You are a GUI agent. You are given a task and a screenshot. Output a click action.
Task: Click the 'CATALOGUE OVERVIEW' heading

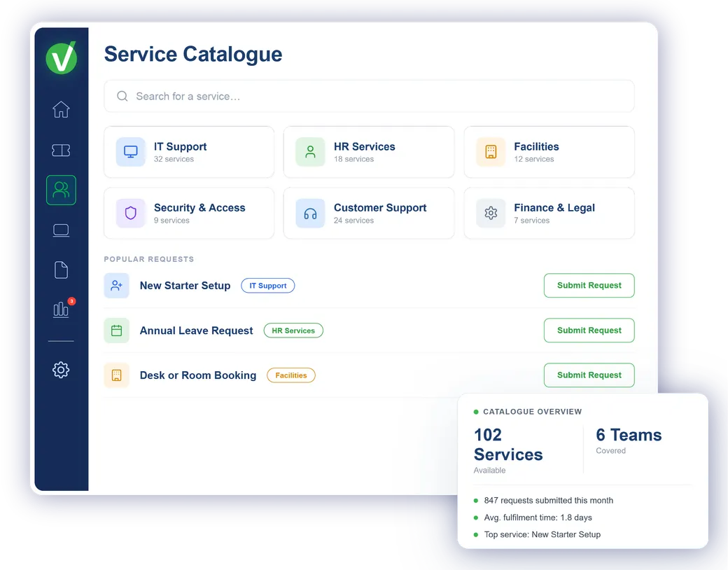pos(533,412)
